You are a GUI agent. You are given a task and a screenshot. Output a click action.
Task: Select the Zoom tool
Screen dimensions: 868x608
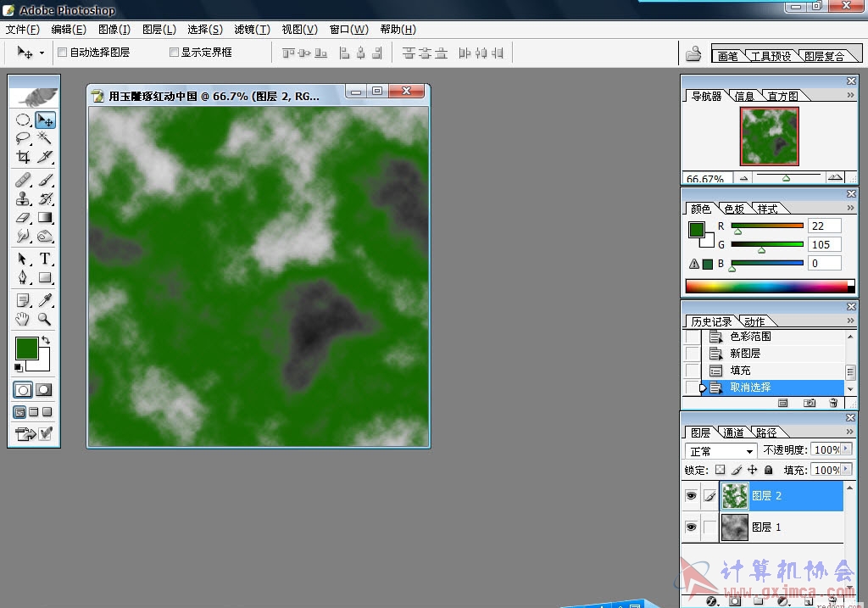[45, 319]
